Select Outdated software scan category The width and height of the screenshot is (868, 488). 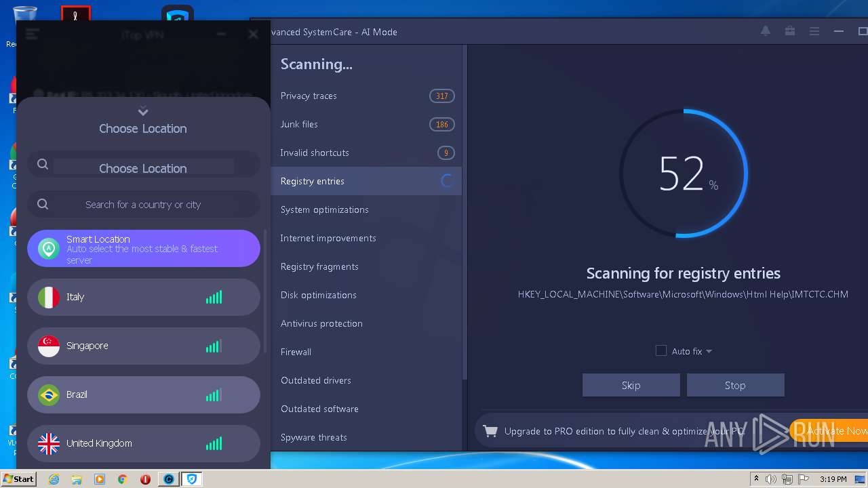(366, 409)
